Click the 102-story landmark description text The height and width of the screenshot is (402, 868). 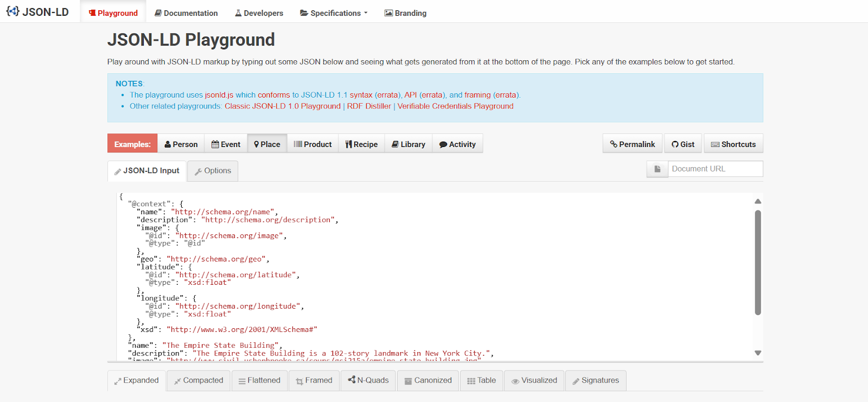point(342,354)
